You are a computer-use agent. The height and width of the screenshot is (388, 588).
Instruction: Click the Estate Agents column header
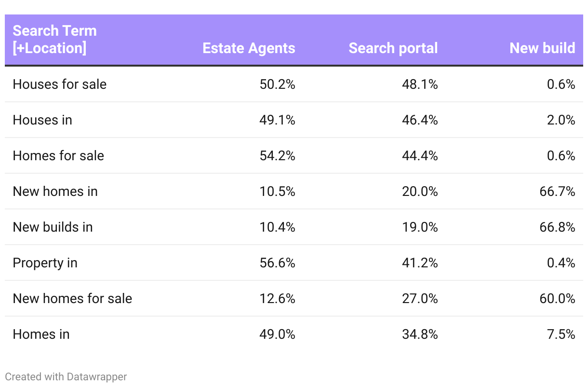(249, 48)
